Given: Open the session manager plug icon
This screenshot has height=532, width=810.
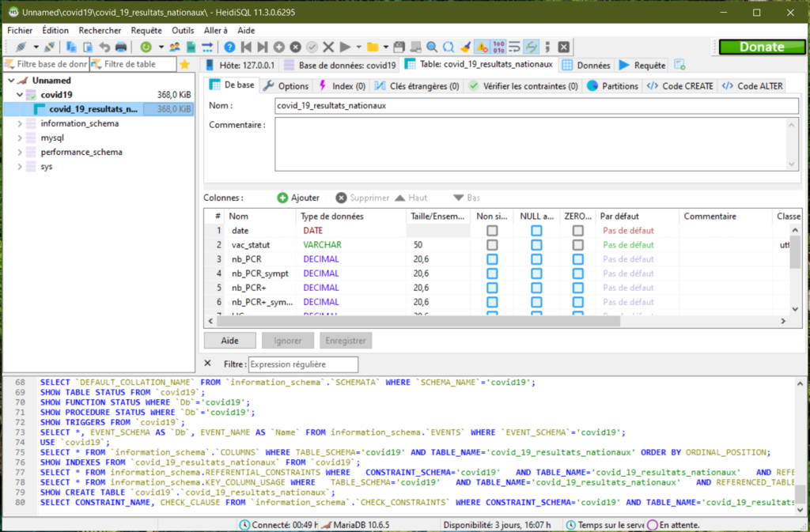Looking at the screenshot, I should pos(21,47).
